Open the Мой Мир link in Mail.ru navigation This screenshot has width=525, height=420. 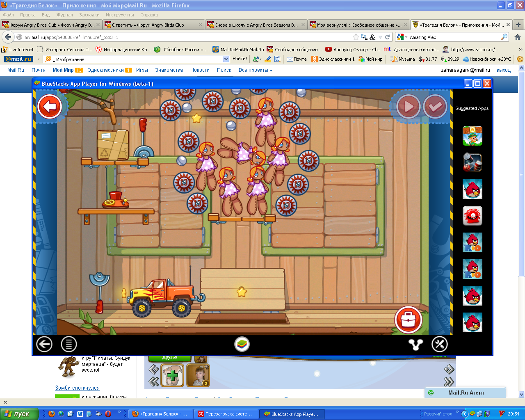[x=63, y=70]
